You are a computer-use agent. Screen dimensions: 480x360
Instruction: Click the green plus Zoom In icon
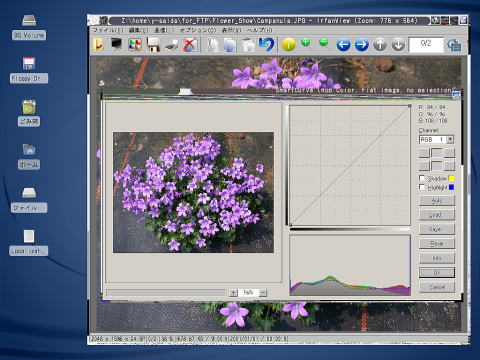(306, 43)
